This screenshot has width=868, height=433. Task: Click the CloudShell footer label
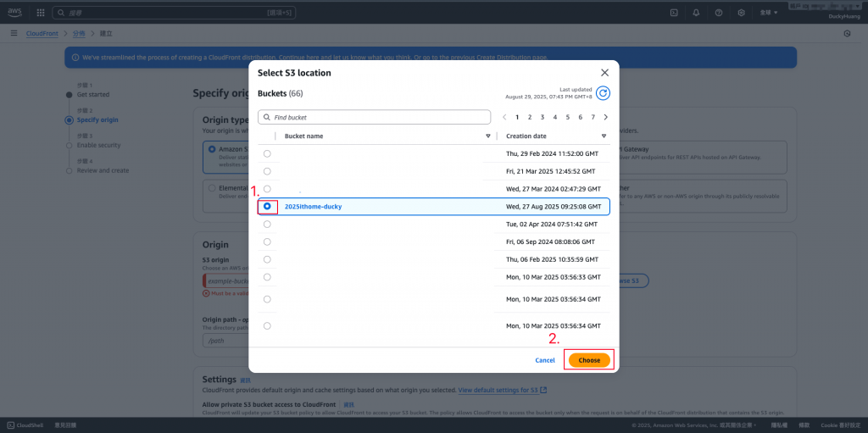(31, 425)
